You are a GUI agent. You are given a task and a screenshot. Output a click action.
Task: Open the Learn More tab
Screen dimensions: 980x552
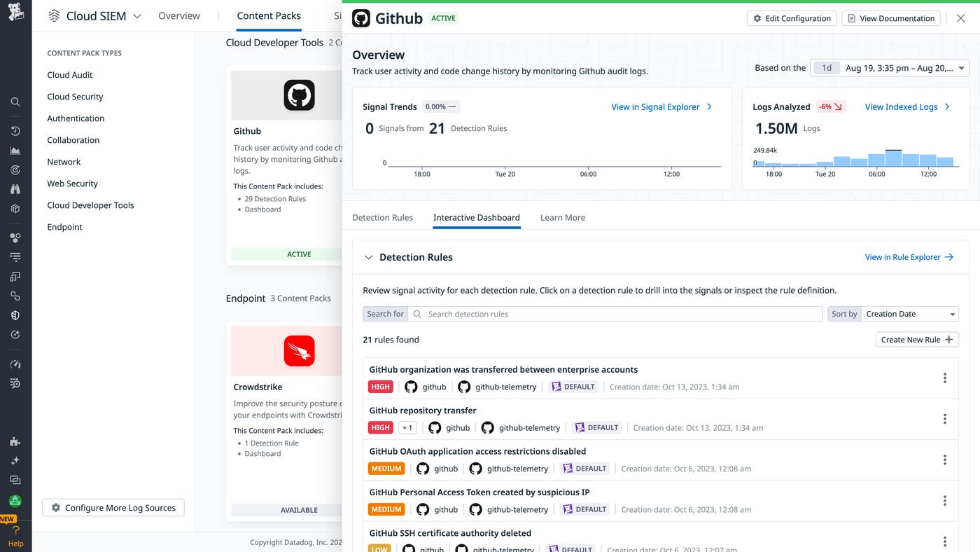coord(563,217)
